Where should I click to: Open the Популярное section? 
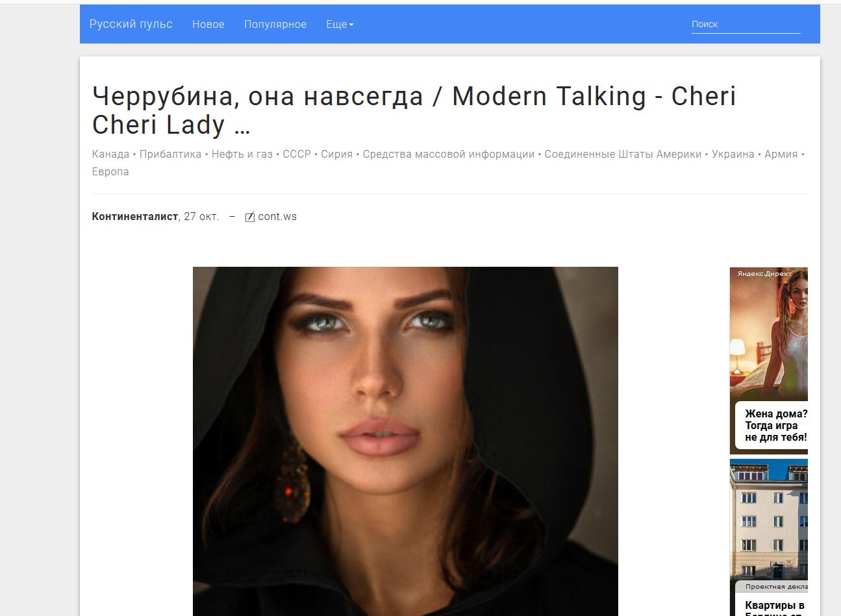[x=275, y=24]
